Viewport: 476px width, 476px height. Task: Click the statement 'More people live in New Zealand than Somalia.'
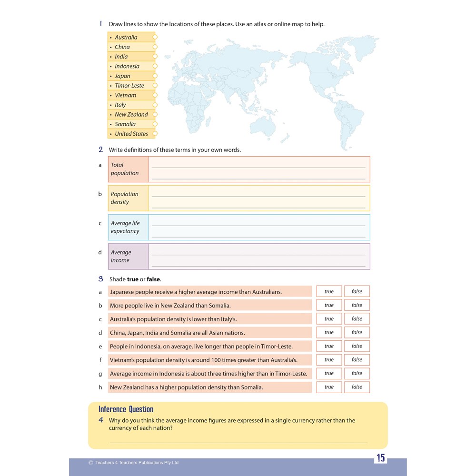point(170,306)
